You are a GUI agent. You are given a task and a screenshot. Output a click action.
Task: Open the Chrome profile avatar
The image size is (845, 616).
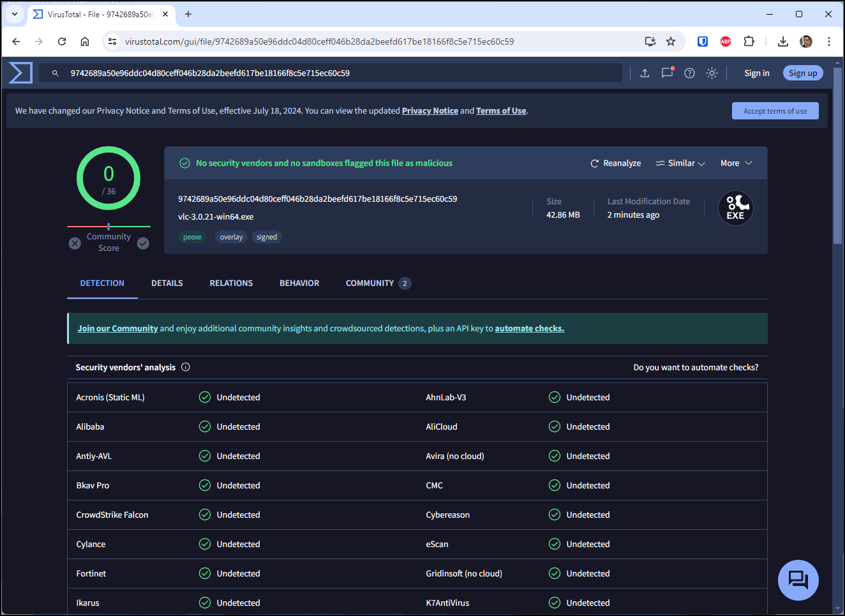806,41
